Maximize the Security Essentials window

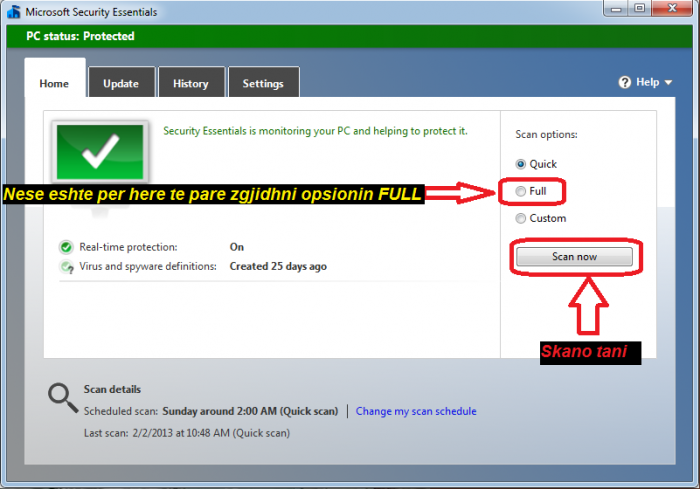coord(640,8)
